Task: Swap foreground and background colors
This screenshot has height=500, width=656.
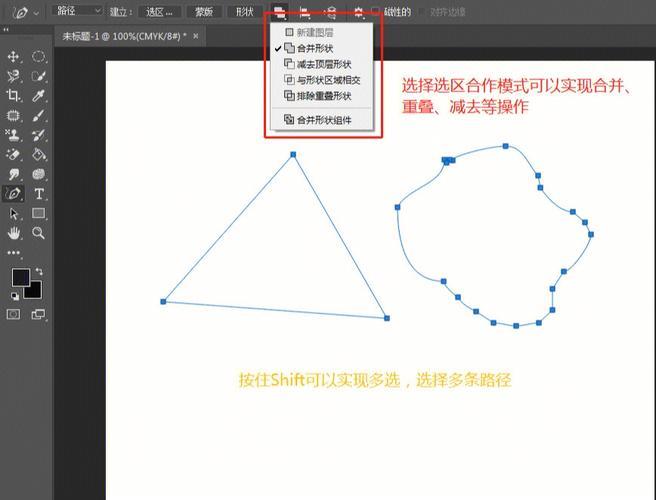Action: pos(39,272)
